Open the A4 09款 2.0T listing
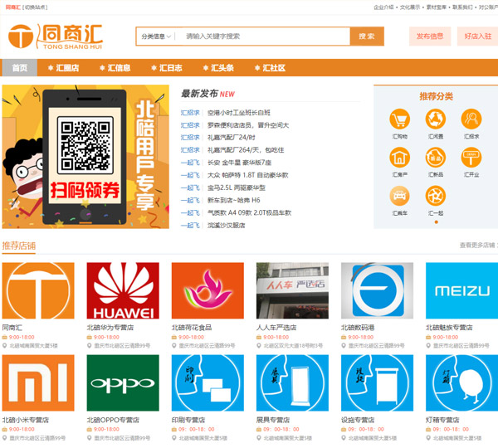The width and height of the screenshot is (498, 448). 249,212
